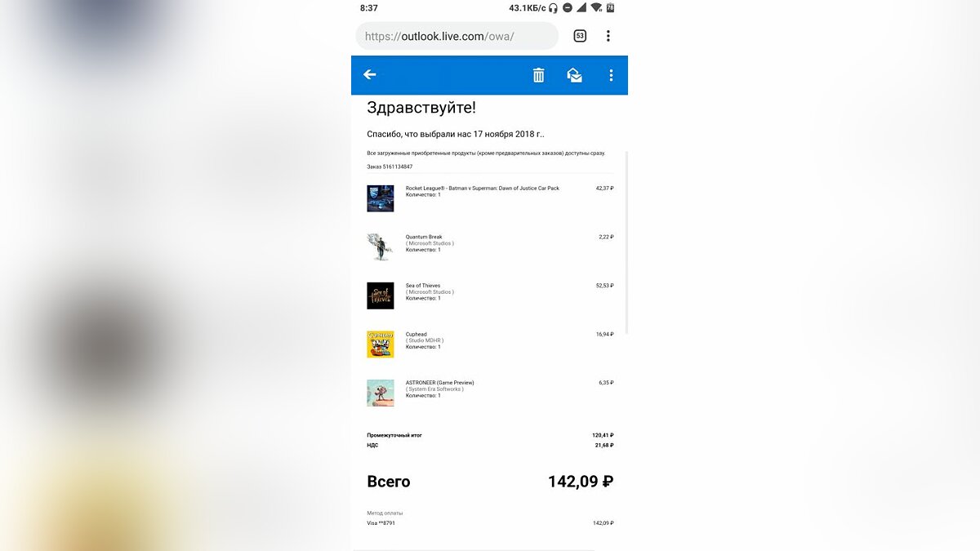Open the 53 tabs switcher
Viewport: 980px width, 551px height.
pyautogui.click(x=580, y=36)
